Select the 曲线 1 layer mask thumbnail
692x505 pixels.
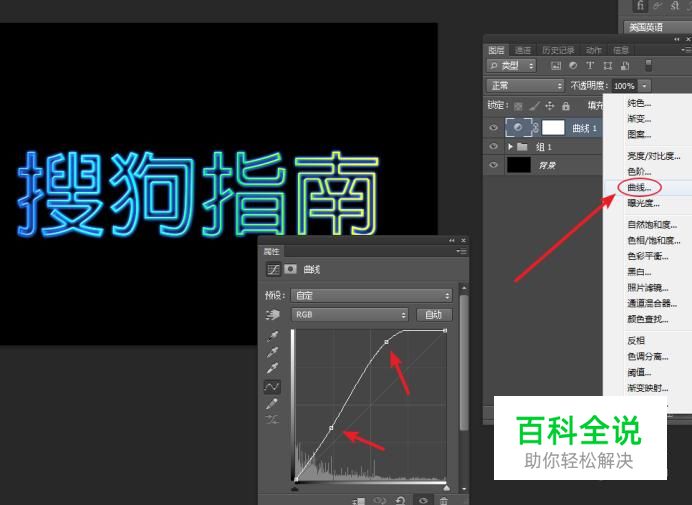tap(553, 128)
